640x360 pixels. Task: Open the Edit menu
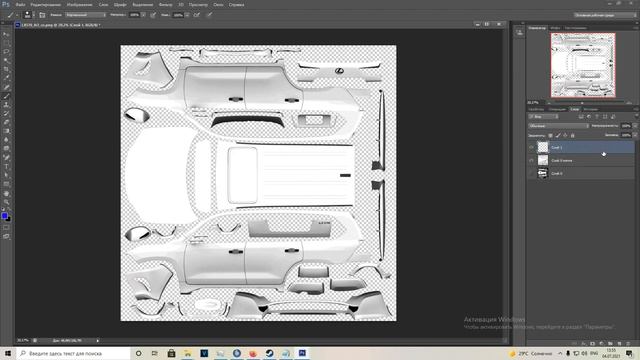pyautogui.click(x=45, y=4)
